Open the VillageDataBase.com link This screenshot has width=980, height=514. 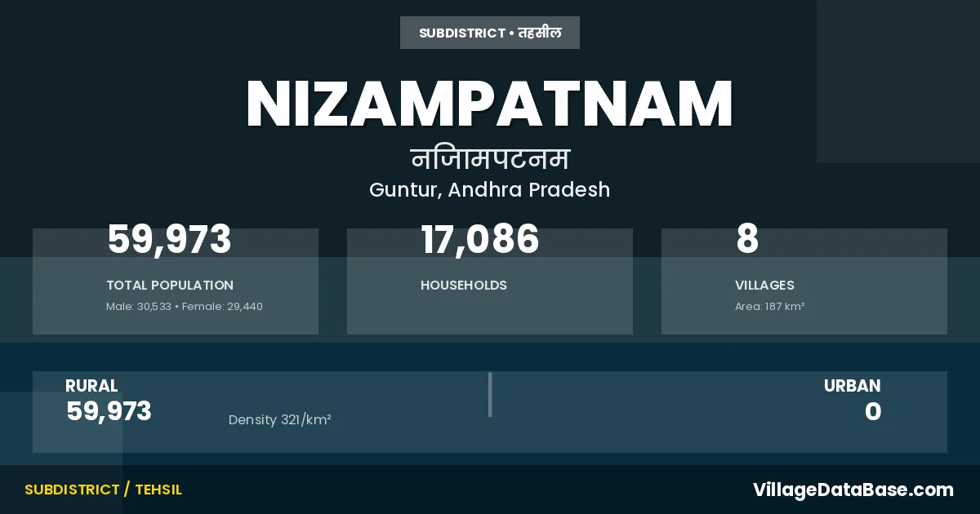click(x=853, y=490)
